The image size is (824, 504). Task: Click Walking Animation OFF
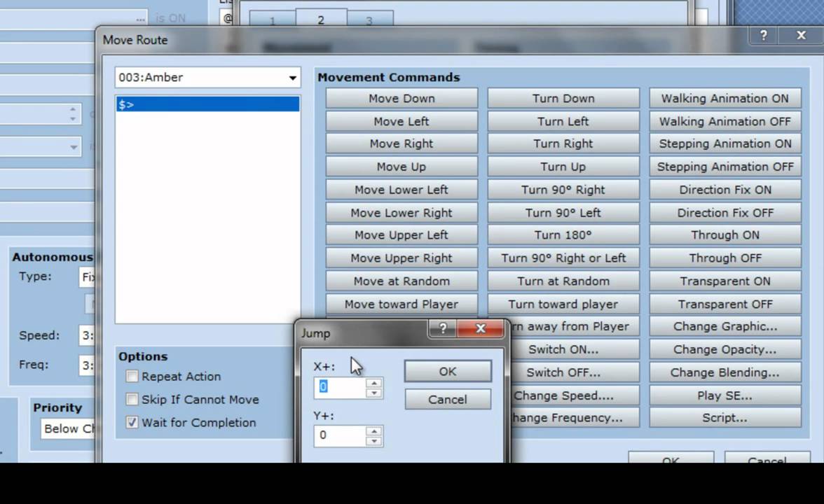725,121
